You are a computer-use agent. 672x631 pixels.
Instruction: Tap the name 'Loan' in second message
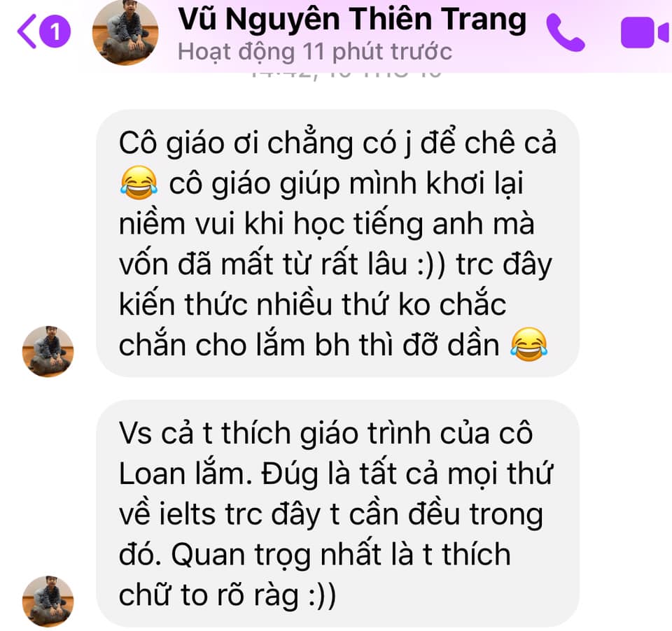pyautogui.click(x=153, y=474)
